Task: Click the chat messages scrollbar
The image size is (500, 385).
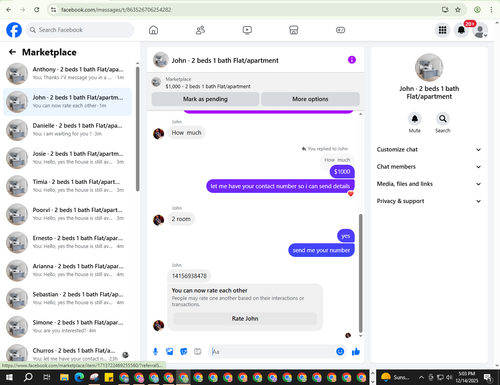Action: (360, 273)
